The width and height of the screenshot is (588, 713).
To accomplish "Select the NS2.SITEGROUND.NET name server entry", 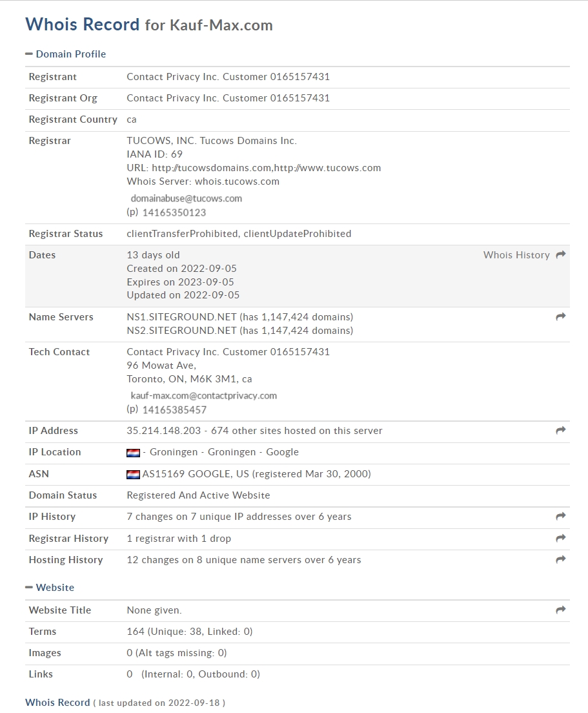I will click(182, 331).
